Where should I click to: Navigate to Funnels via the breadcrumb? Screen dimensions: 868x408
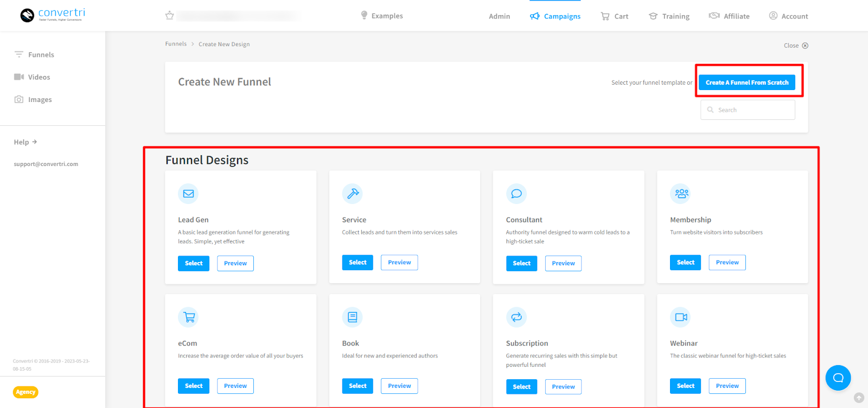tap(176, 44)
